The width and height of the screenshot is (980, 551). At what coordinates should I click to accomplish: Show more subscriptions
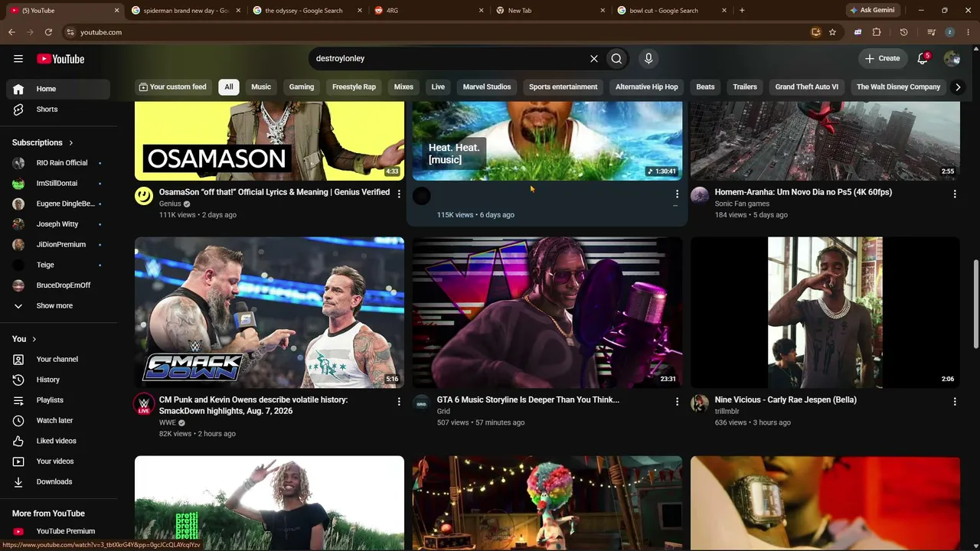tap(58, 306)
